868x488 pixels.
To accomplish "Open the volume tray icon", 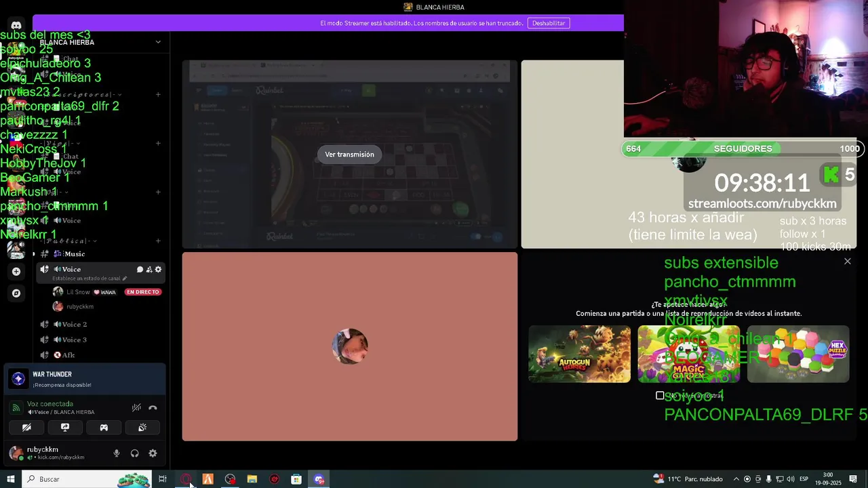I will [x=790, y=479].
